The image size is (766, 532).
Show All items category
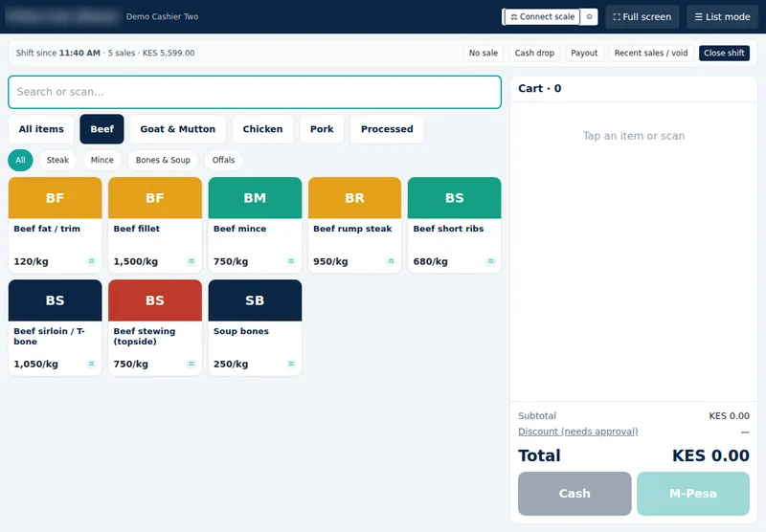(x=41, y=129)
